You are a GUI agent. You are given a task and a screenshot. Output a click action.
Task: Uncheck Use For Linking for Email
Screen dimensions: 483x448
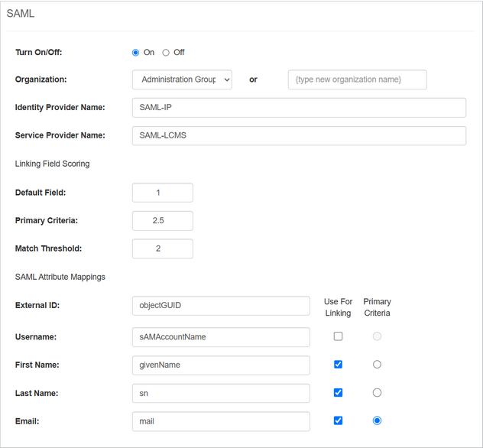[338, 420]
